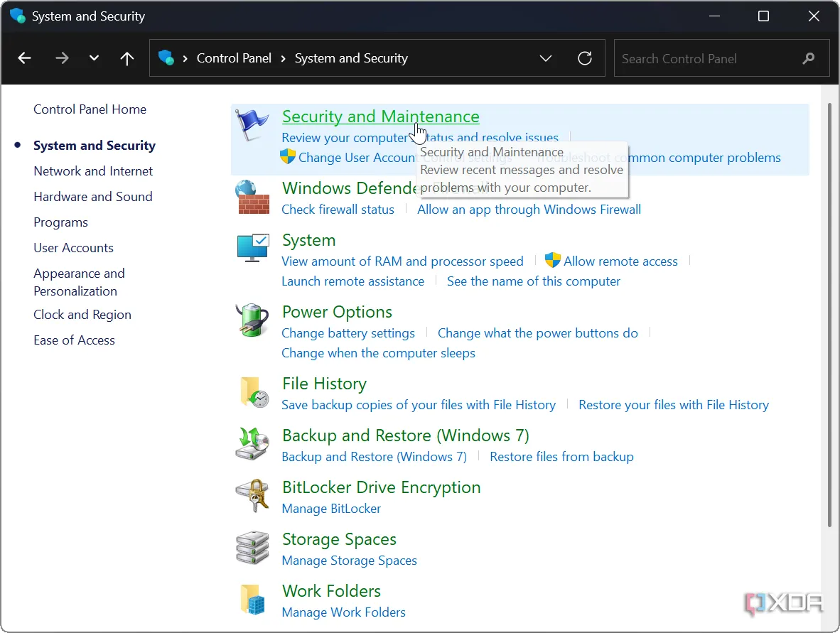Click the title bar System and Security icon
Viewport: 840px width, 633px height.
coord(18,16)
